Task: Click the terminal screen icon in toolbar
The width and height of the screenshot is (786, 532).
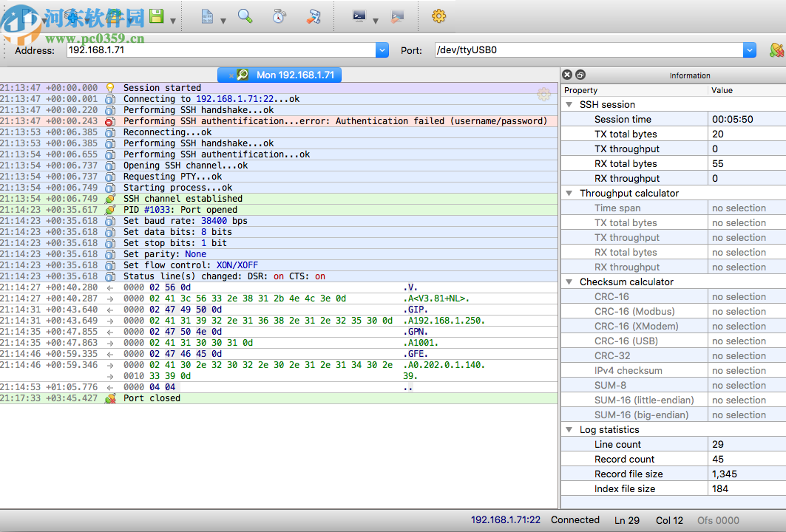Action: point(359,16)
